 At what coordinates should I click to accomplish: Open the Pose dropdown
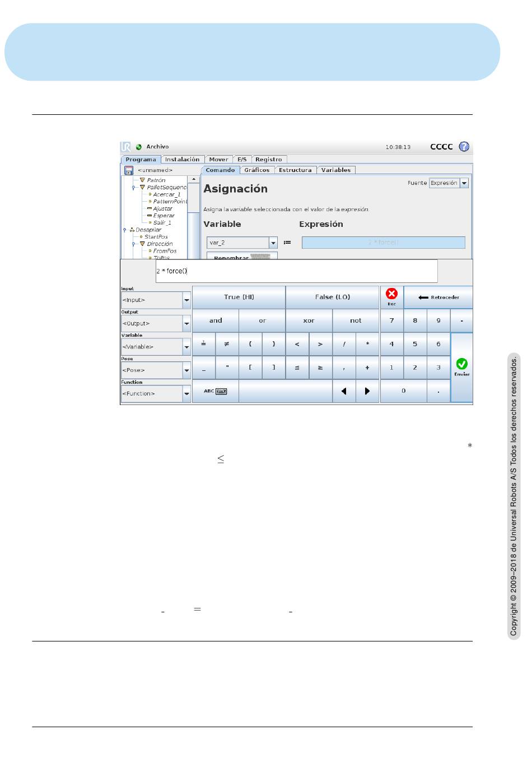156,370
